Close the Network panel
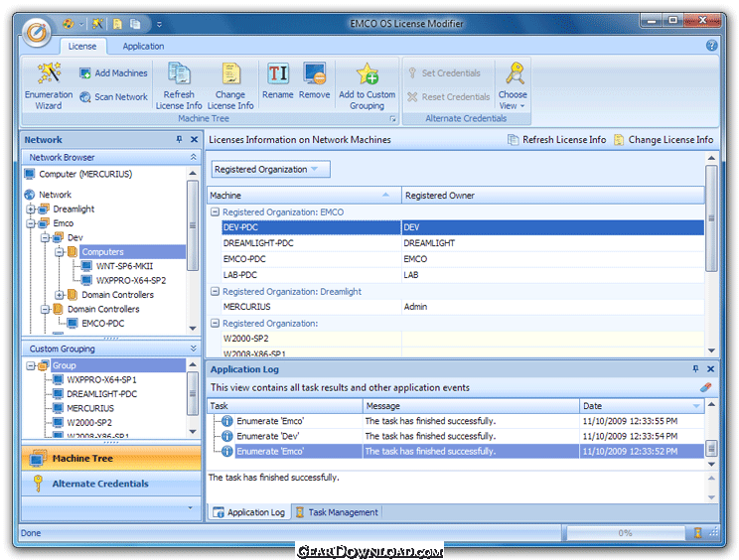This screenshot has height=560, width=739. [194, 139]
